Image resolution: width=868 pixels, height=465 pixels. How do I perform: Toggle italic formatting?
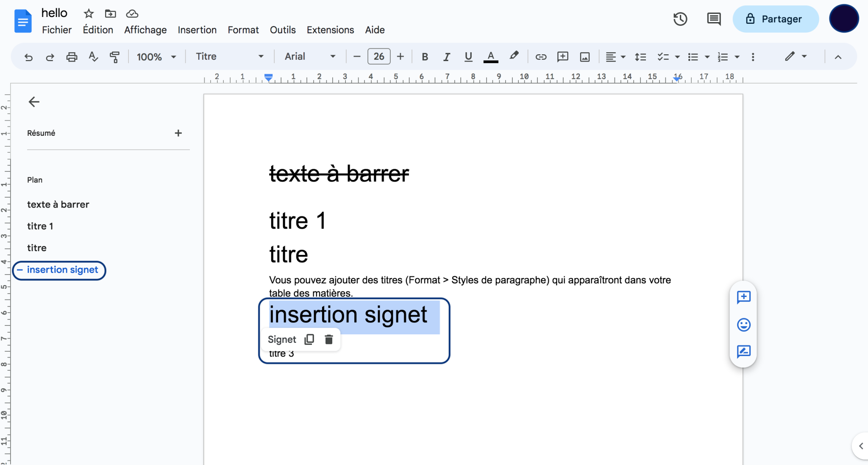(446, 56)
